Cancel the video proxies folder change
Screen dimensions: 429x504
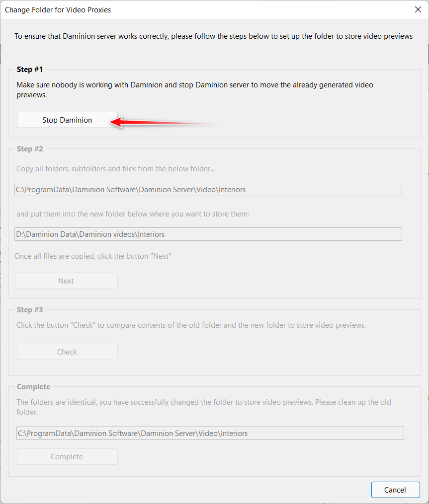pos(395,490)
